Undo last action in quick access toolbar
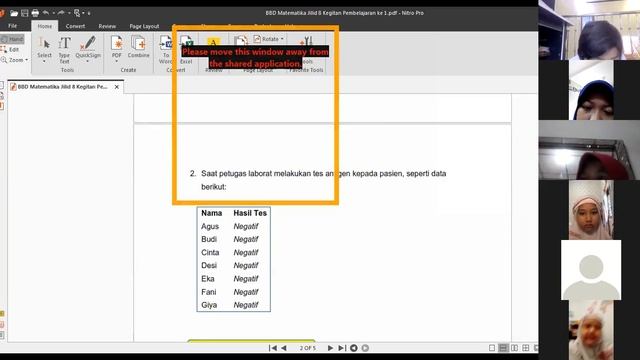 pos(46,13)
